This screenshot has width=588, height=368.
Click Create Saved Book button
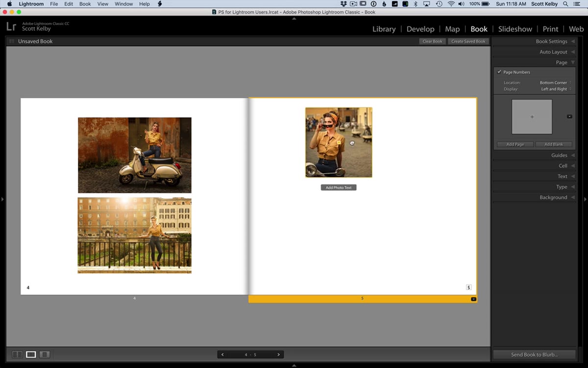pyautogui.click(x=468, y=41)
